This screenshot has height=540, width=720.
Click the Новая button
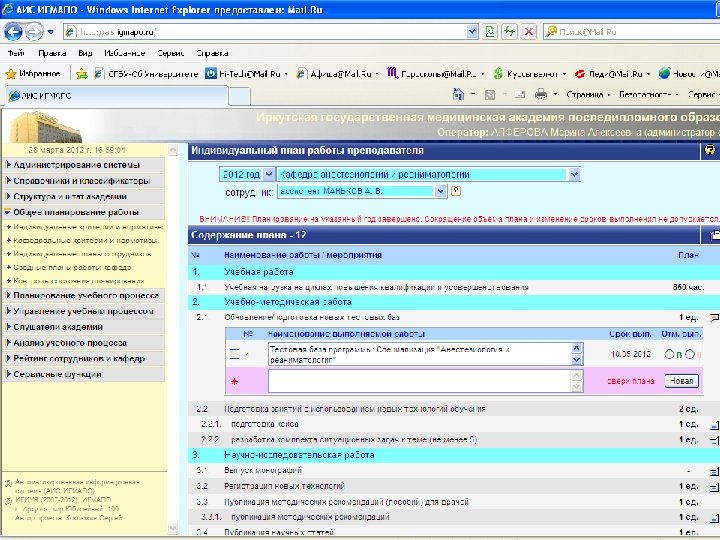pyautogui.click(x=681, y=381)
